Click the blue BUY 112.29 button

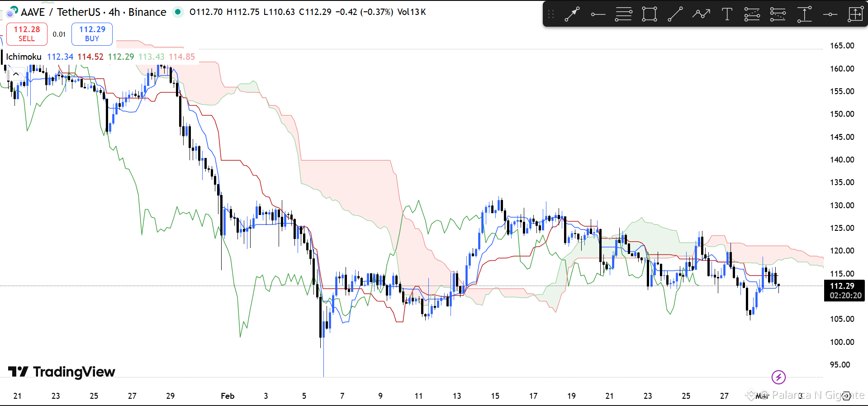(x=92, y=34)
